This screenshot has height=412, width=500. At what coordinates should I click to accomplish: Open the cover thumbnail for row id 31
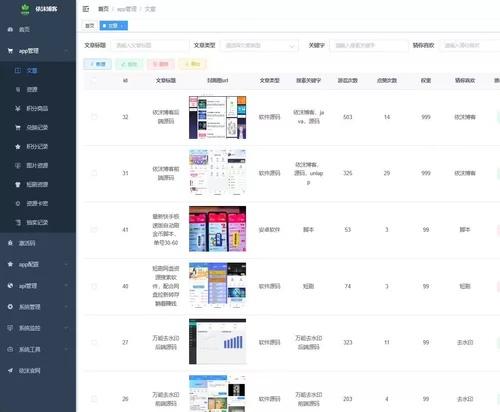(x=217, y=172)
